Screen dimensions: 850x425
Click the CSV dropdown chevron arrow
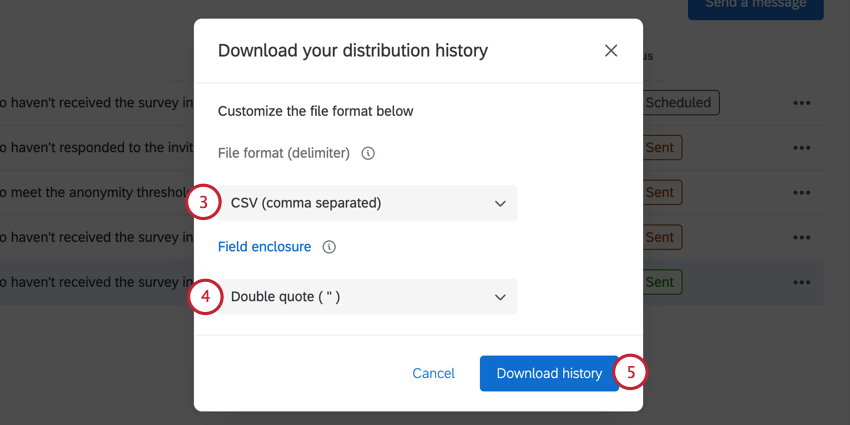500,204
